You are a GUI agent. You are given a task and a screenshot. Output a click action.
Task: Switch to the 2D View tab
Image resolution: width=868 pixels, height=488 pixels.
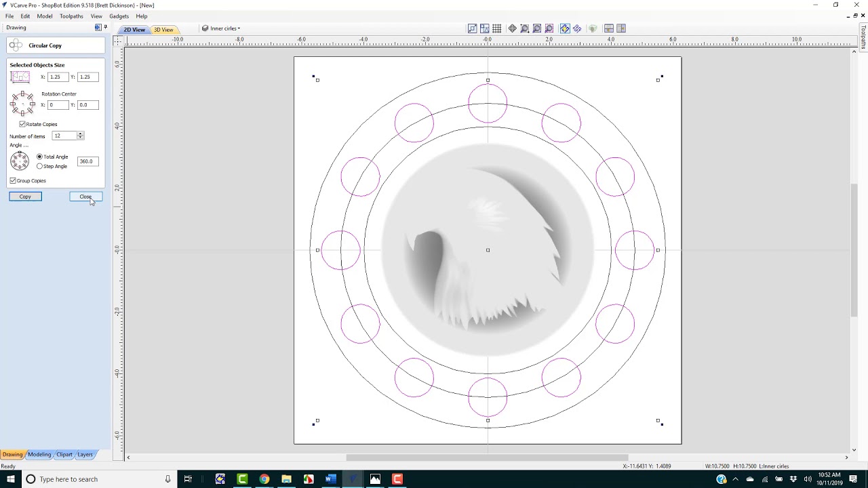(x=134, y=29)
